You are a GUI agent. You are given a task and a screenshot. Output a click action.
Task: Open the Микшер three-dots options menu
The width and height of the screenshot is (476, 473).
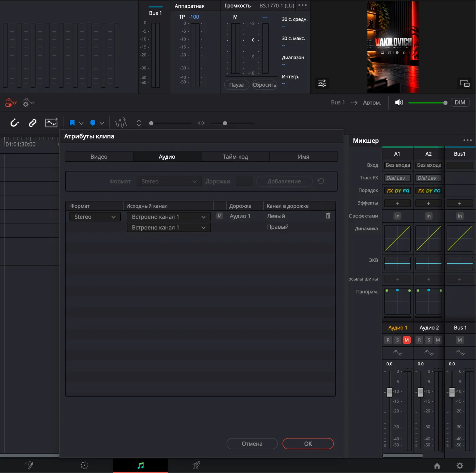click(468, 140)
